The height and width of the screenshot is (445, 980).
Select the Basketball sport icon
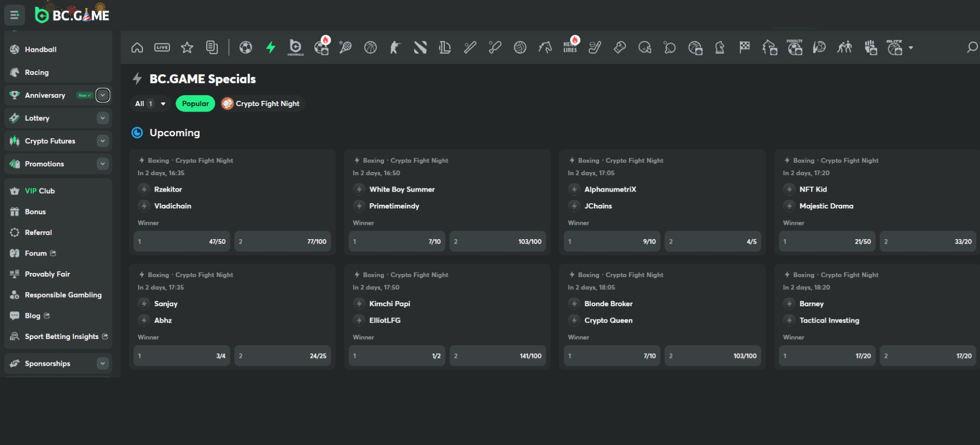(370, 48)
